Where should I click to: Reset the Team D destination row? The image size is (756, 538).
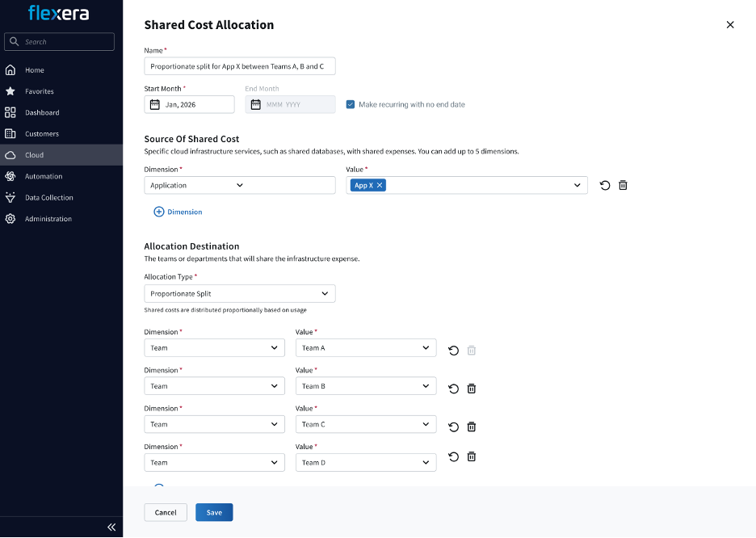pos(453,456)
